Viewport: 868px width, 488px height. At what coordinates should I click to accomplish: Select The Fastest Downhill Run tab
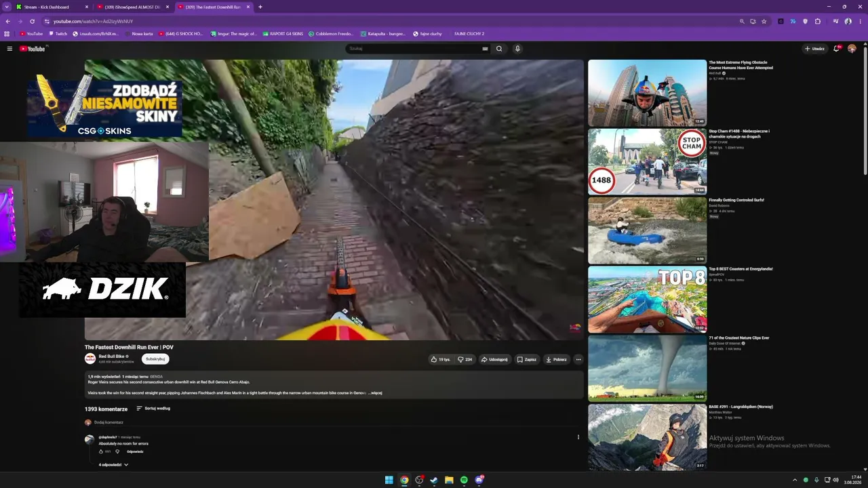pos(214,7)
